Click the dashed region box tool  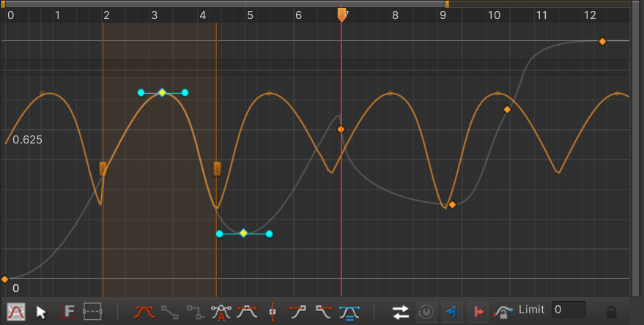(x=93, y=312)
